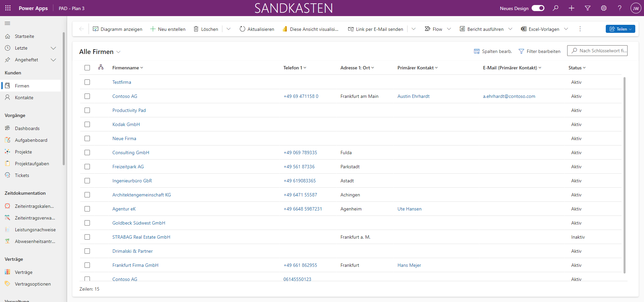
Task: Click Löschen in command bar
Action: tap(206, 29)
